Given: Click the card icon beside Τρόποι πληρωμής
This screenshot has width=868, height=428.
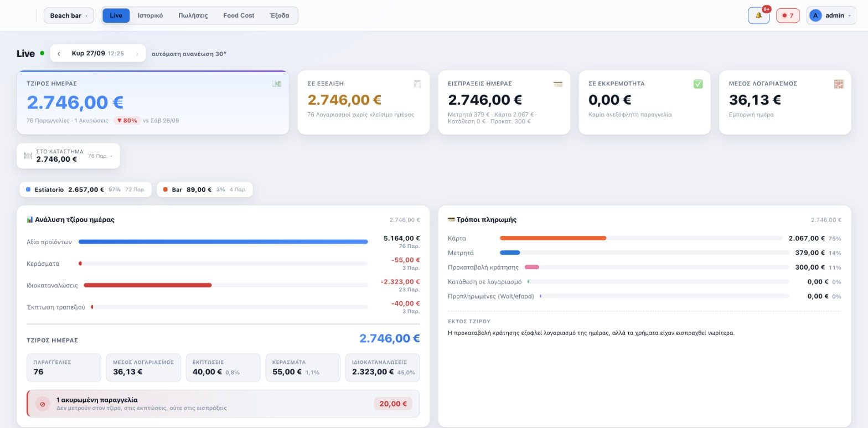Looking at the screenshot, I should tap(451, 219).
